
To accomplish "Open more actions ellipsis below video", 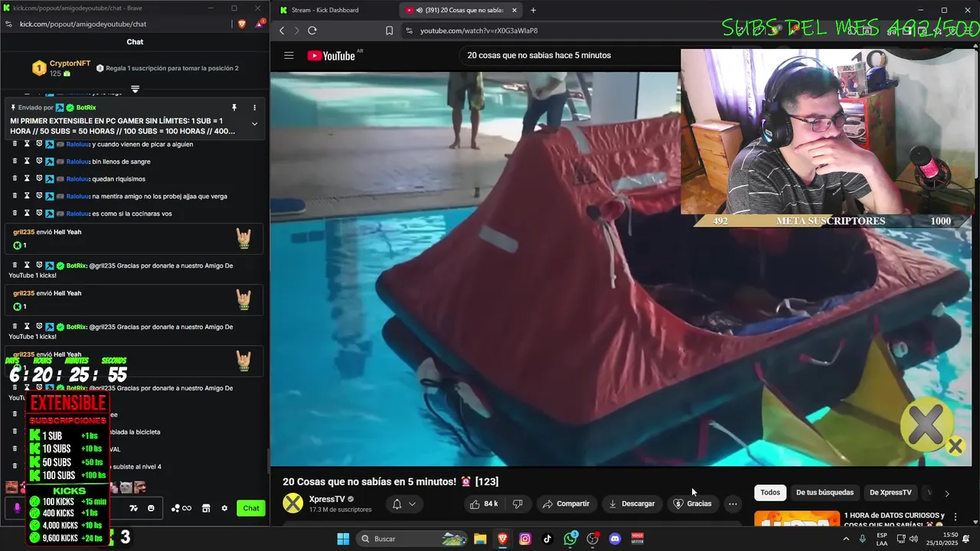I will pyautogui.click(x=733, y=504).
